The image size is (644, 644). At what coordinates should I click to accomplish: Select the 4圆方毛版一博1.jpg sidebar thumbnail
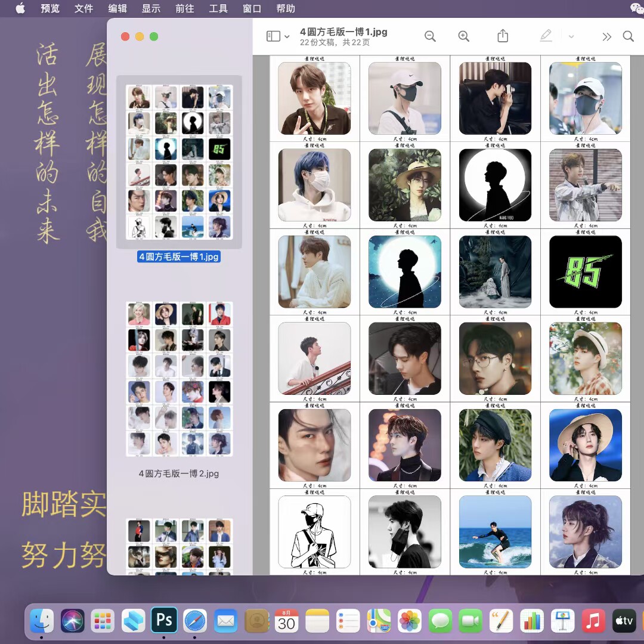coord(179,162)
